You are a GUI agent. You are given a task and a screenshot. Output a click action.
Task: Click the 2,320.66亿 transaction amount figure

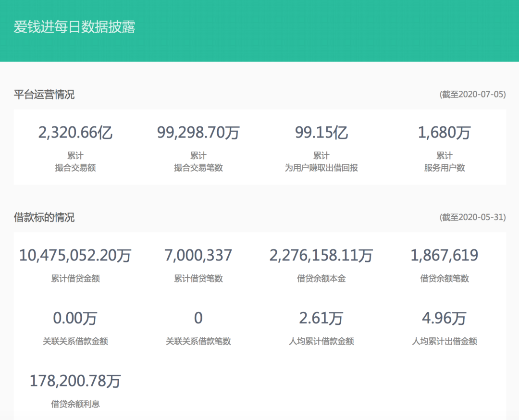(x=75, y=132)
